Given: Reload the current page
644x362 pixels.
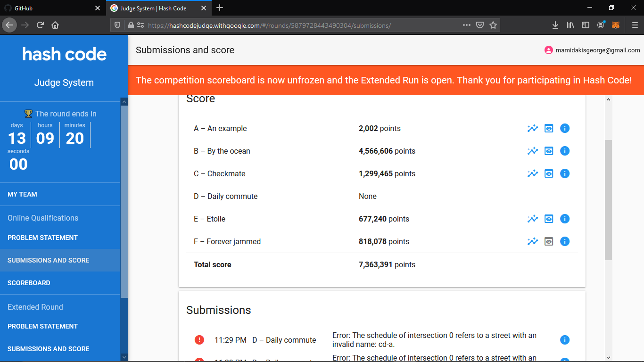Looking at the screenshot, I should tap(40, 25).
